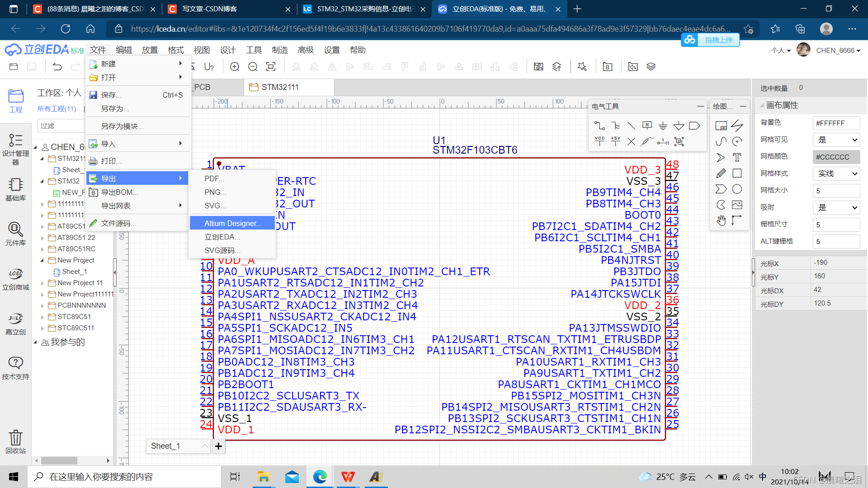Image resolution: width=868 pixels, height=488 pixels.
Task: Collapse the New Project tree folder
Action: click(x=42, y=260)
